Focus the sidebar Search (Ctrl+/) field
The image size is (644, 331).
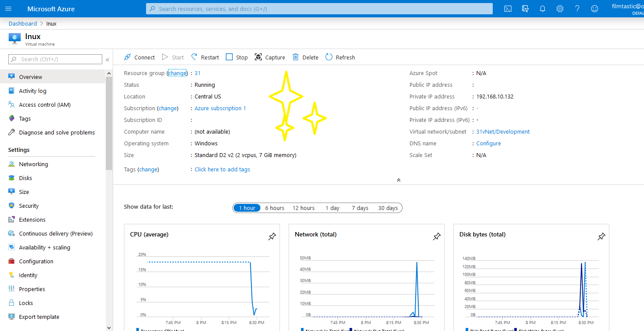tap(55, 59)
